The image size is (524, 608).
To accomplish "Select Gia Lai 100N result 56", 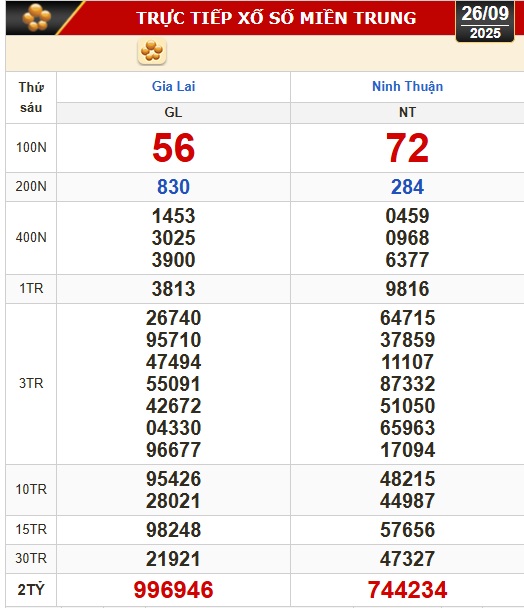I will coord(173,148).
